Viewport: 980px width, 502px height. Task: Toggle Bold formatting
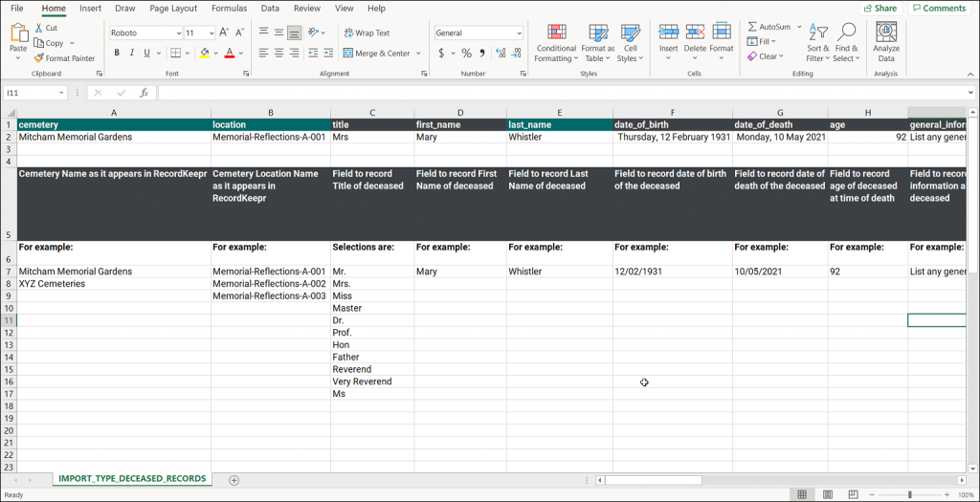coord(116,54)
